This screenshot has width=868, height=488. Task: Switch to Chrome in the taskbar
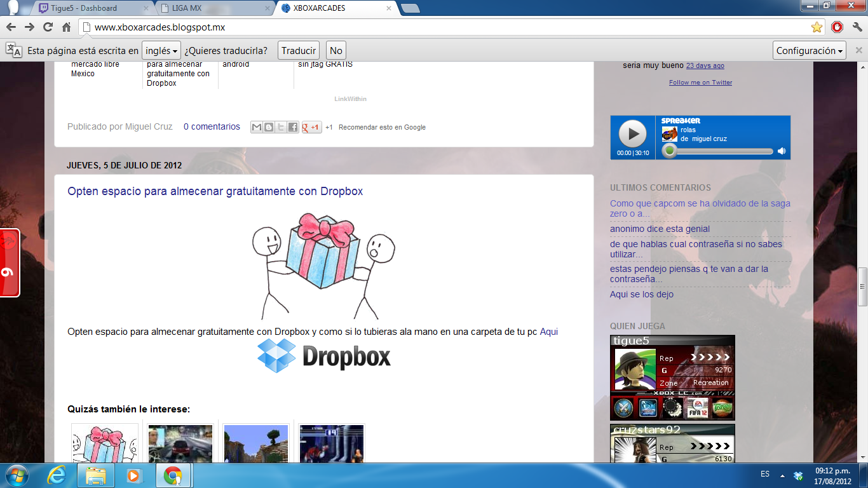[173, 475]
